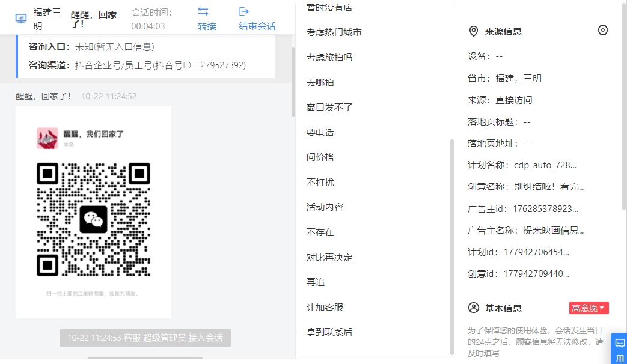
Task: Click the 落地页标题 row
Action: coord(499,122)
